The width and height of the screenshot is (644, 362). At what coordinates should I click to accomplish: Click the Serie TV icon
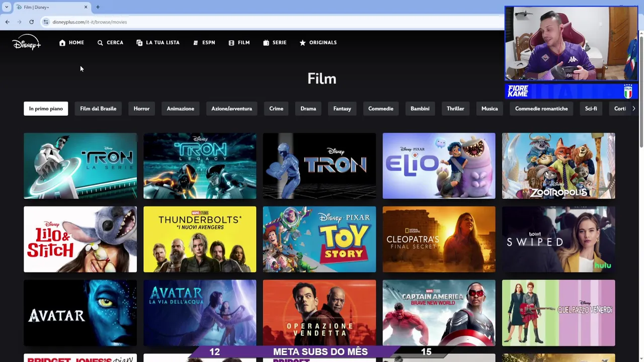coord(266,43)
